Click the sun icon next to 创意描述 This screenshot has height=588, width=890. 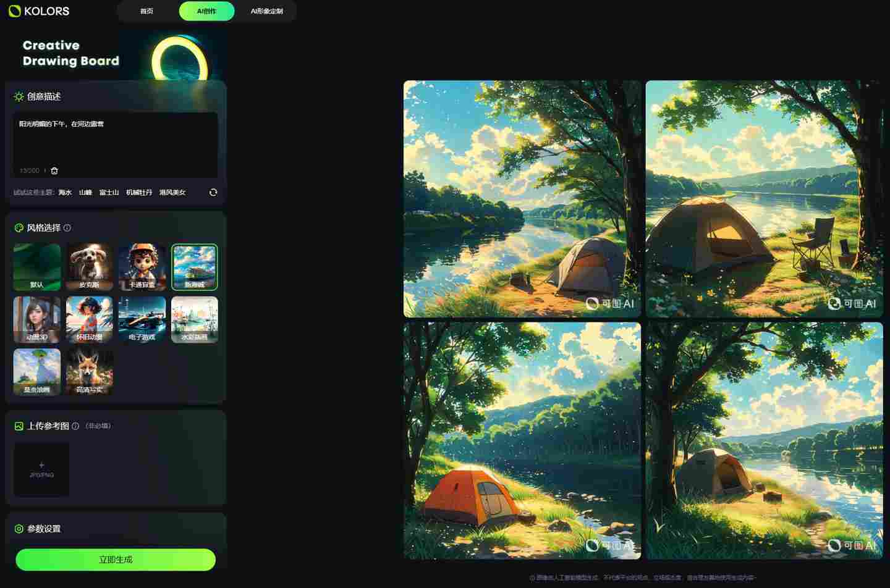click(x=19, y=96)
